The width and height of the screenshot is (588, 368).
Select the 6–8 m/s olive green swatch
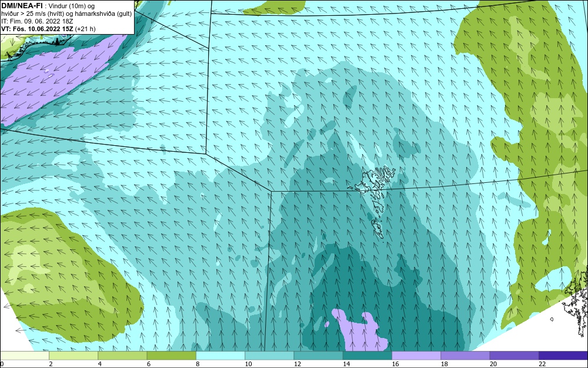click(x=171, y=356)
